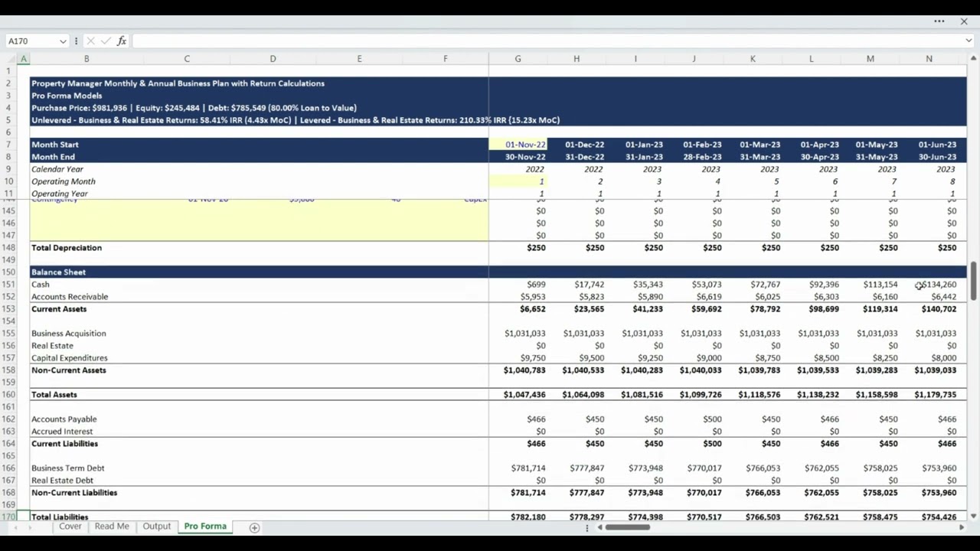The width and height of the screenshot is (980, 551).
Task: Click the Pro Forma Models title cell
Action: [x=67, y=96]
